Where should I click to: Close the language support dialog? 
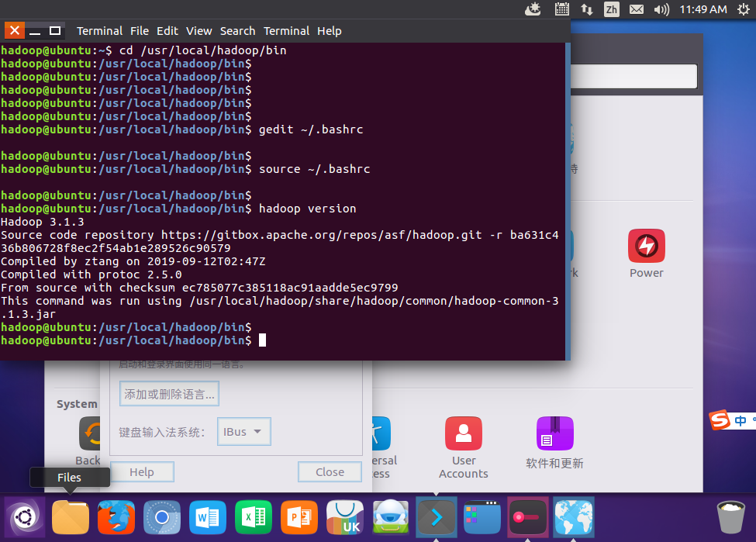point(330,472)
